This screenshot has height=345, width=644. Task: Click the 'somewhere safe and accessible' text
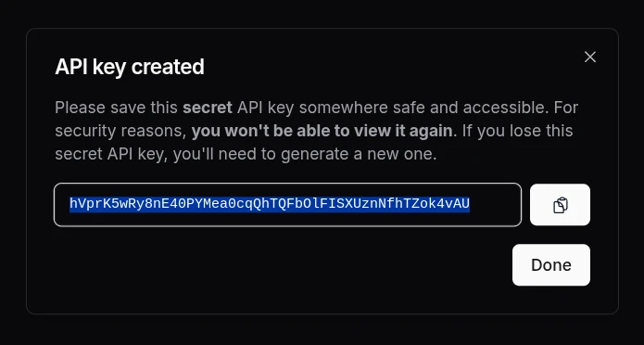(423, 108)
